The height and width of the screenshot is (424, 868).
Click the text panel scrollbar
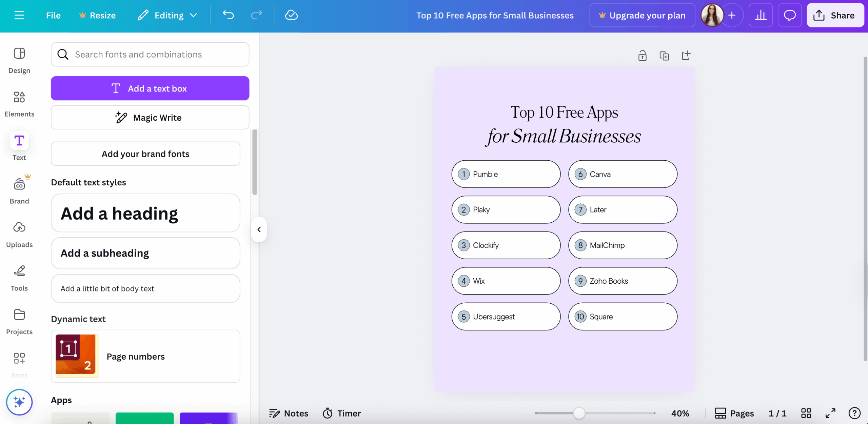[255, 162]
